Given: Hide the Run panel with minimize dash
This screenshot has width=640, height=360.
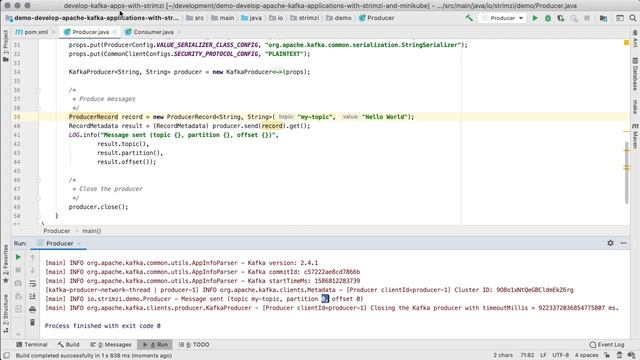Looking at the screenshot, I should 623,243.
